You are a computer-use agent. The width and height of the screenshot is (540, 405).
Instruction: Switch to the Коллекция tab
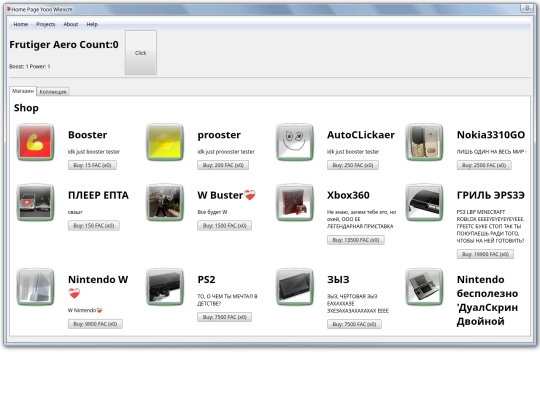[x=53, y=92]
